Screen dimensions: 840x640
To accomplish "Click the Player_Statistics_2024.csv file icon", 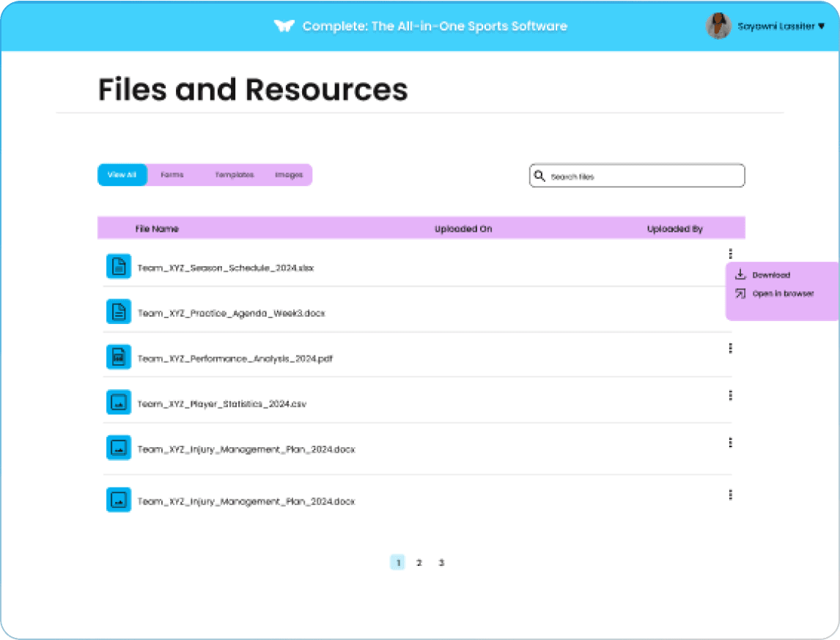I will [x=119, y=402].
